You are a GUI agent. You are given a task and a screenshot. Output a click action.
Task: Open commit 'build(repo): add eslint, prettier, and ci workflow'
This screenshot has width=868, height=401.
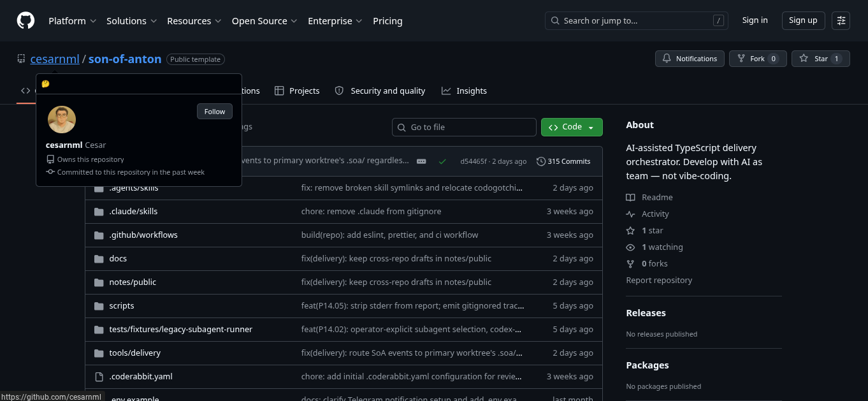tap(389, 235)
